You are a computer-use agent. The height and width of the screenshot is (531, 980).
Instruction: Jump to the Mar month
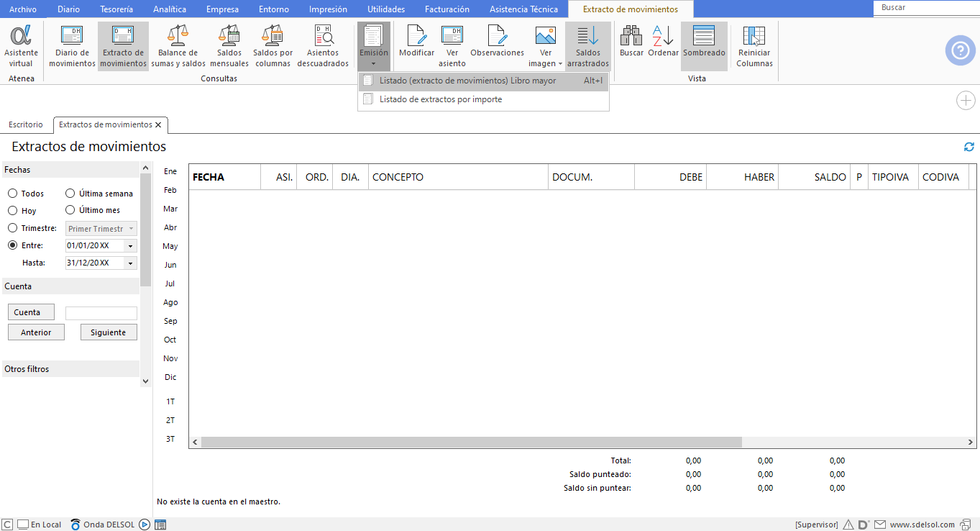click(x=170, y=209)
